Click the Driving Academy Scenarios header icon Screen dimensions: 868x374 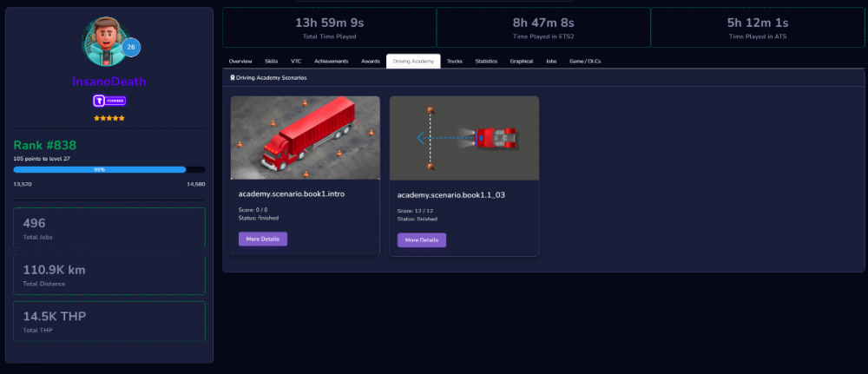232,78
